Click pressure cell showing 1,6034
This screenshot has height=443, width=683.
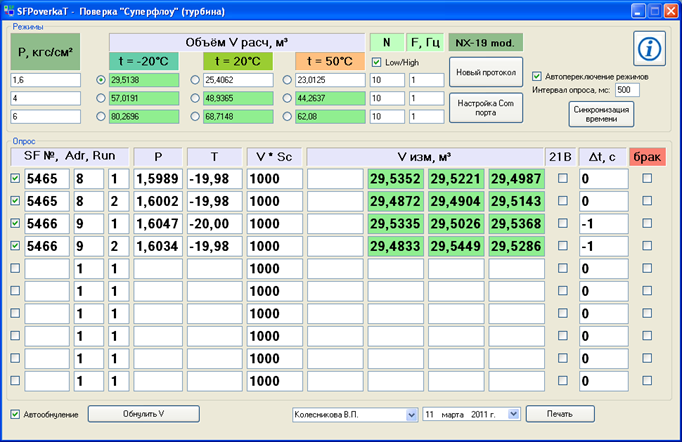158,246
